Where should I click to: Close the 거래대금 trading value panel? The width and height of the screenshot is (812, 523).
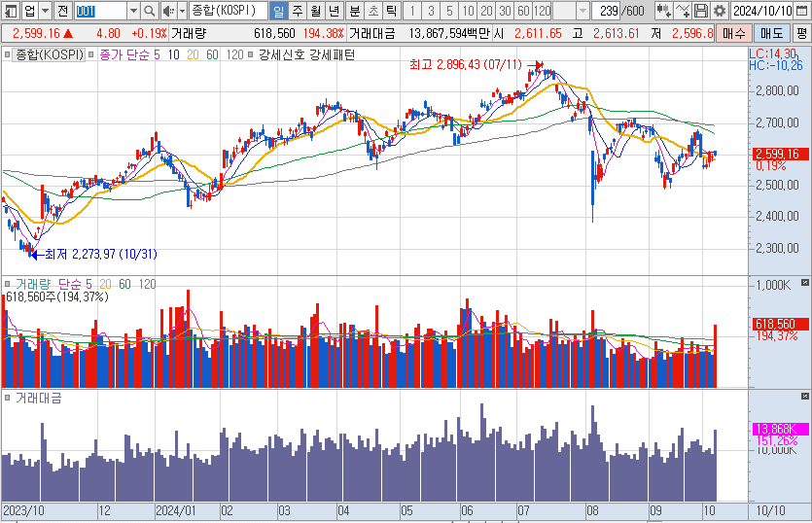(805, 396)
